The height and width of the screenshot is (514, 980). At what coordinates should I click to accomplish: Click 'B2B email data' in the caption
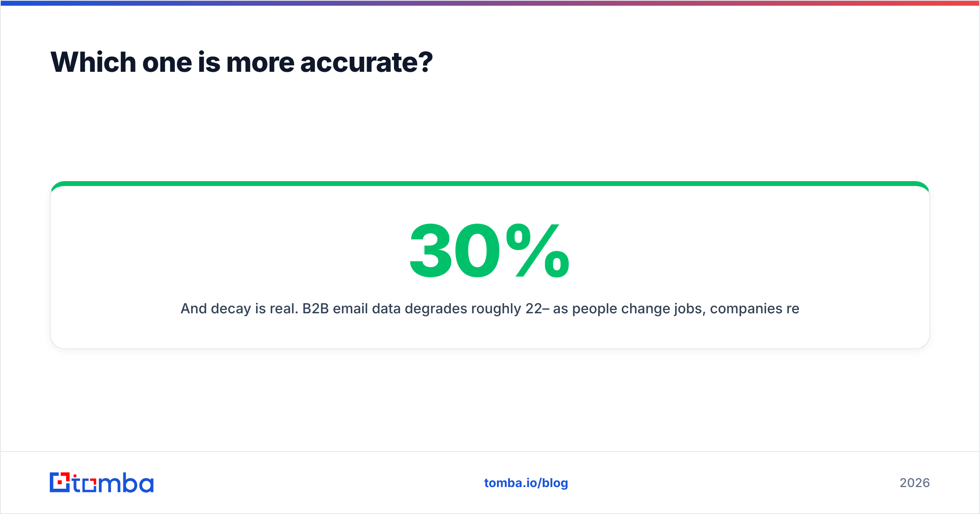tap(352, 309)
